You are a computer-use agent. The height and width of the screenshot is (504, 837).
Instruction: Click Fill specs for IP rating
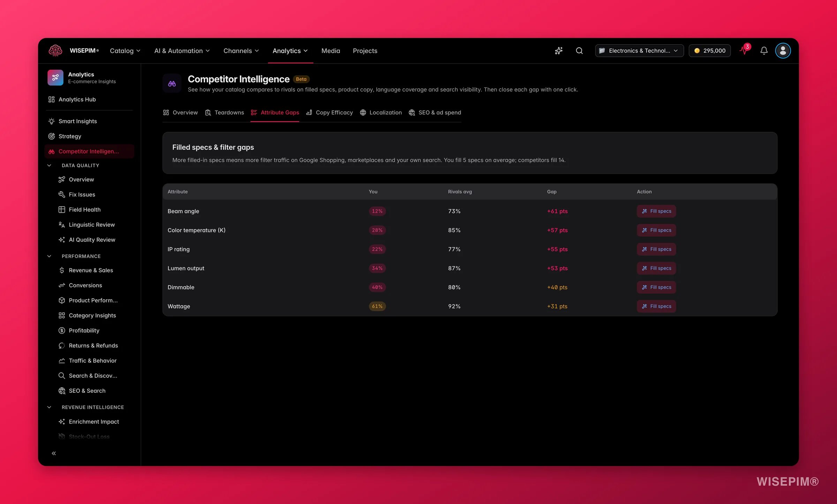click(656, 249)
